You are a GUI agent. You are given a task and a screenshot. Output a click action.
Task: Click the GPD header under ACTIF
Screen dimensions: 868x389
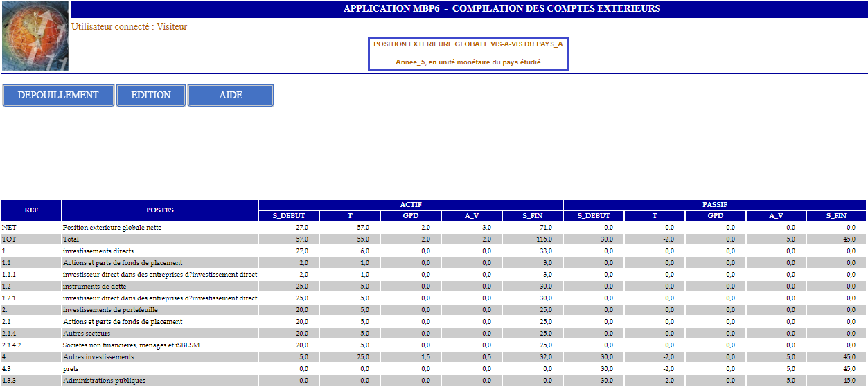tap(411, 216)
